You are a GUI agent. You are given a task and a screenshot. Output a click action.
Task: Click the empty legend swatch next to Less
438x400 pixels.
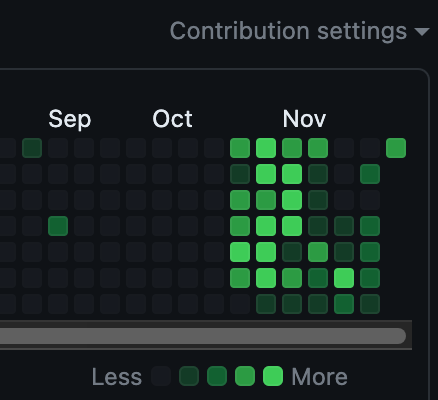coord(161,376)
